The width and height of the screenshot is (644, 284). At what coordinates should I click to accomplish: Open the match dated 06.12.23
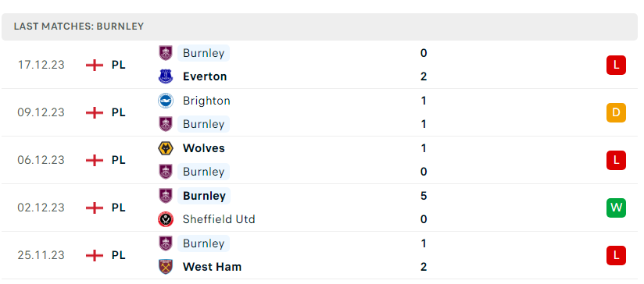[320, 160]
